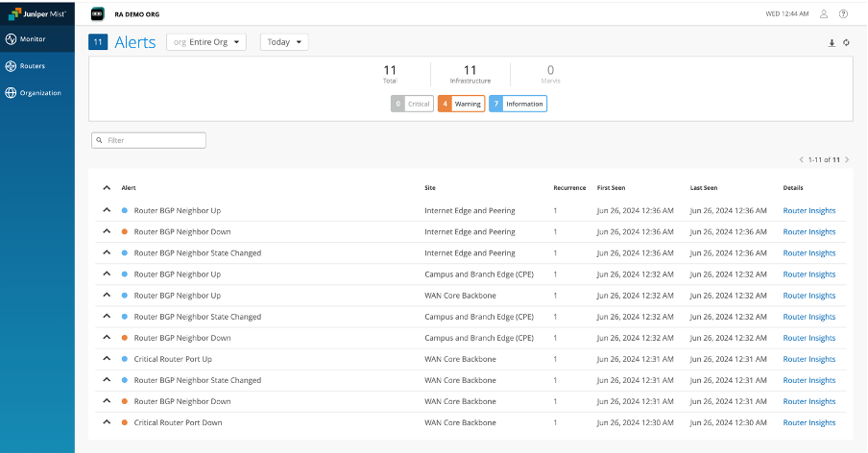Click the user account icon
The height and width of the screenshot is (453, 868).
point(823,14)
